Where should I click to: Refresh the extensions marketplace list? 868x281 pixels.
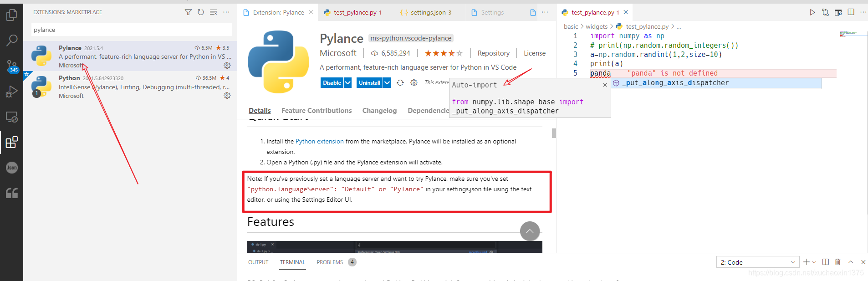click(x=201, y=12)
